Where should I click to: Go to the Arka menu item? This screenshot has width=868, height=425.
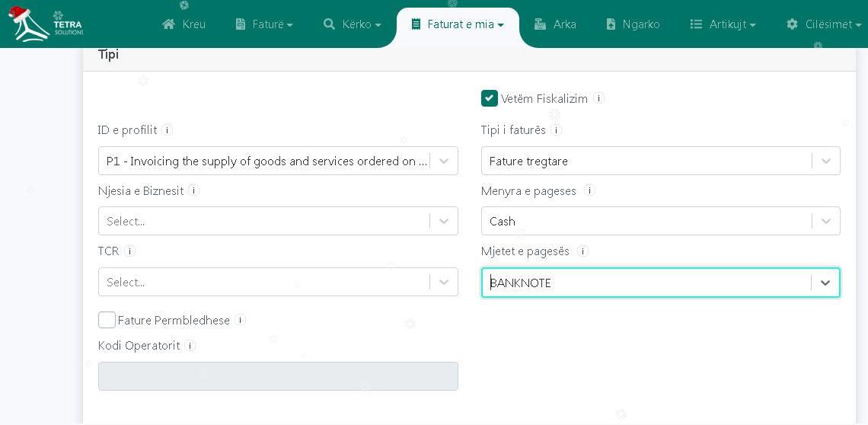[x=555, y=24]
